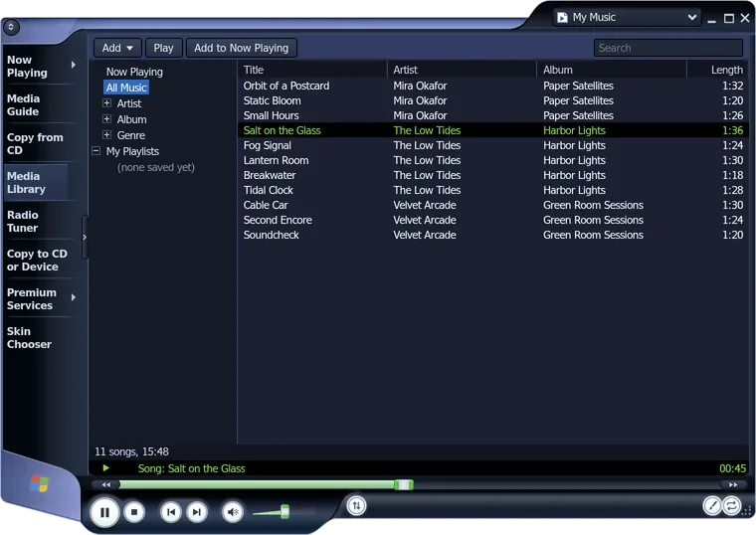Click the Play button in the toolbar
The height and width of the screenshot is (535, 756).
[x=163, y=48]
